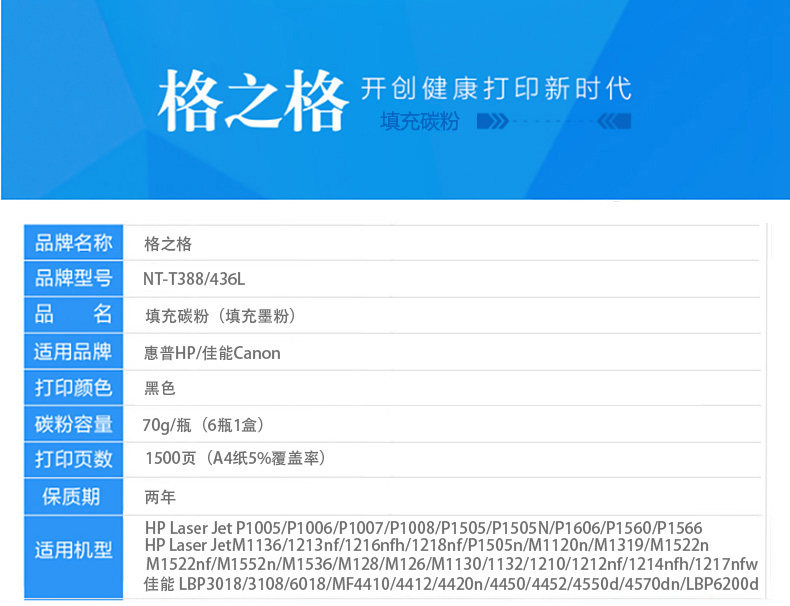The image size is (790, 606).
Task: Select the value 1500页（A4纸5%覆盖率）
Action: (235, 458)
